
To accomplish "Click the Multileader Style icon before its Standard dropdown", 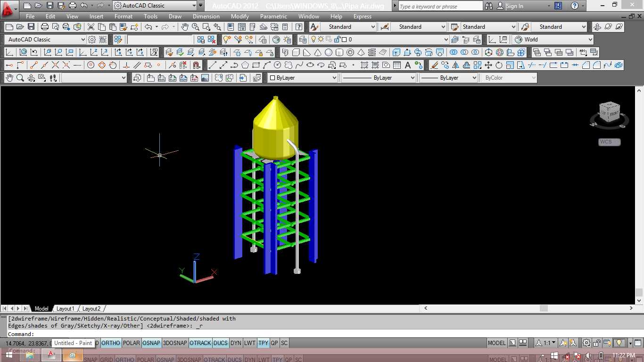I will (x=525, y=27).
